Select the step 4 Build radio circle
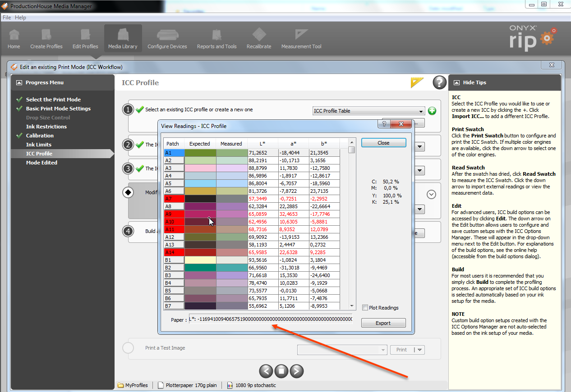The image size is (571, 392). tap(129, 231)
